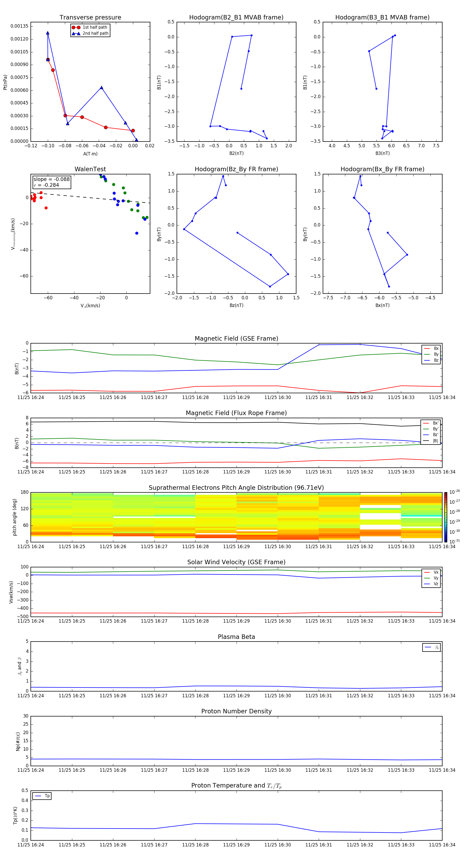The height and width of the screenshot is (868, 473).
Task: Click the 'By' legend entry in GSE panel
Action: click(431, 354)
